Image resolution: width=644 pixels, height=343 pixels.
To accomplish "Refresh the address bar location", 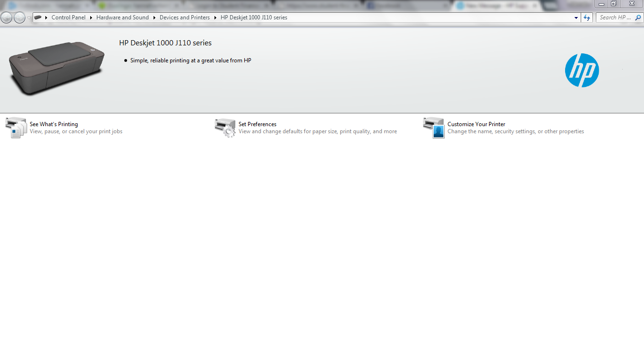I will coord(587,17).
